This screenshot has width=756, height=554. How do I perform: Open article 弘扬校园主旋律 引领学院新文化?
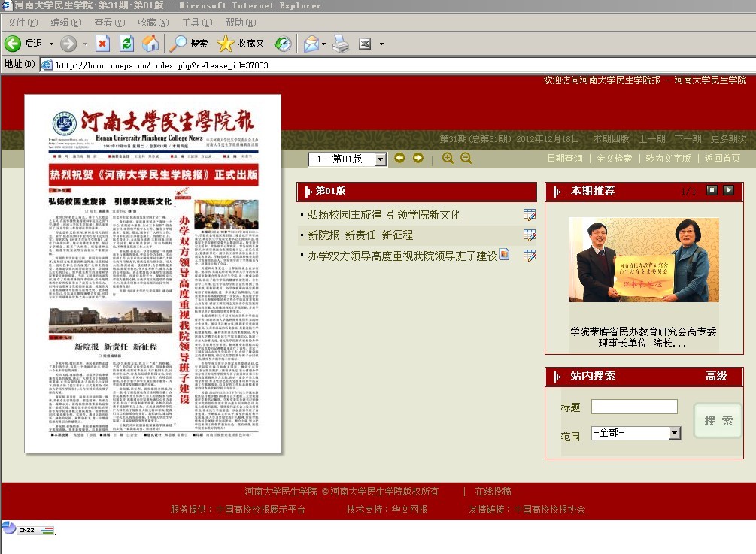(384, 215)
